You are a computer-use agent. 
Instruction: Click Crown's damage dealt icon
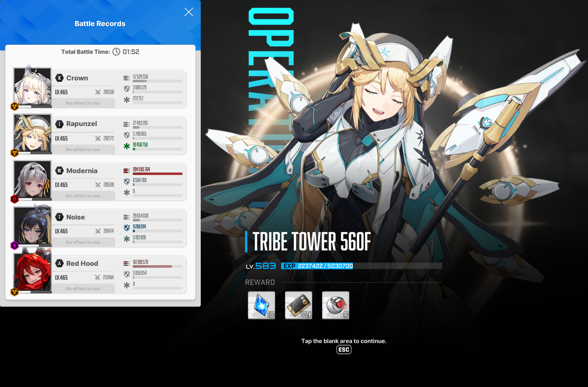pos(127,78)
